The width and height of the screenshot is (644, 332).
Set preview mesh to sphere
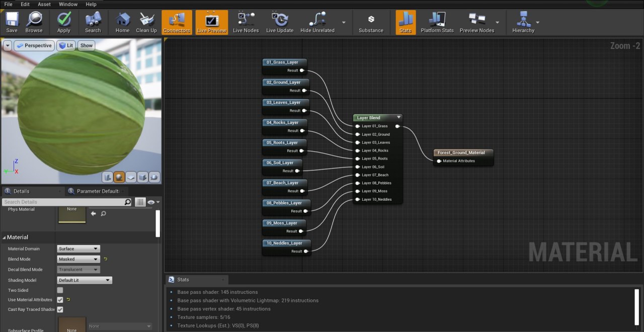point(119,177)
